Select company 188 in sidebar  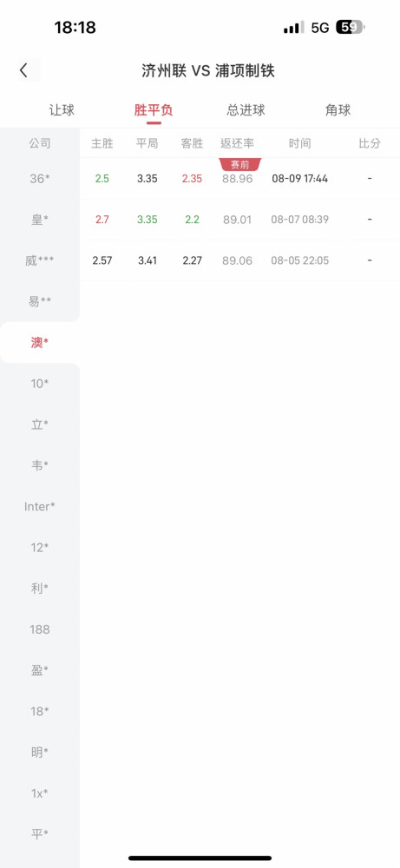tap(40, 629)
